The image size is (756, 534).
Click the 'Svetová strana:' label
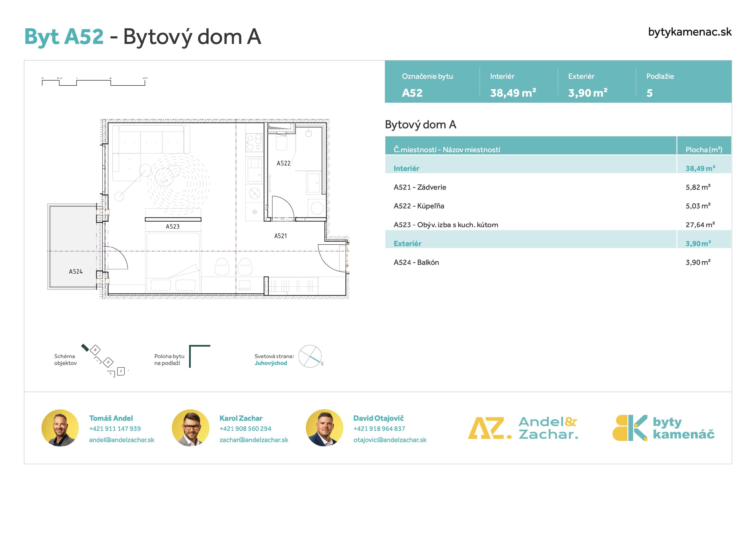pos(274,356)
